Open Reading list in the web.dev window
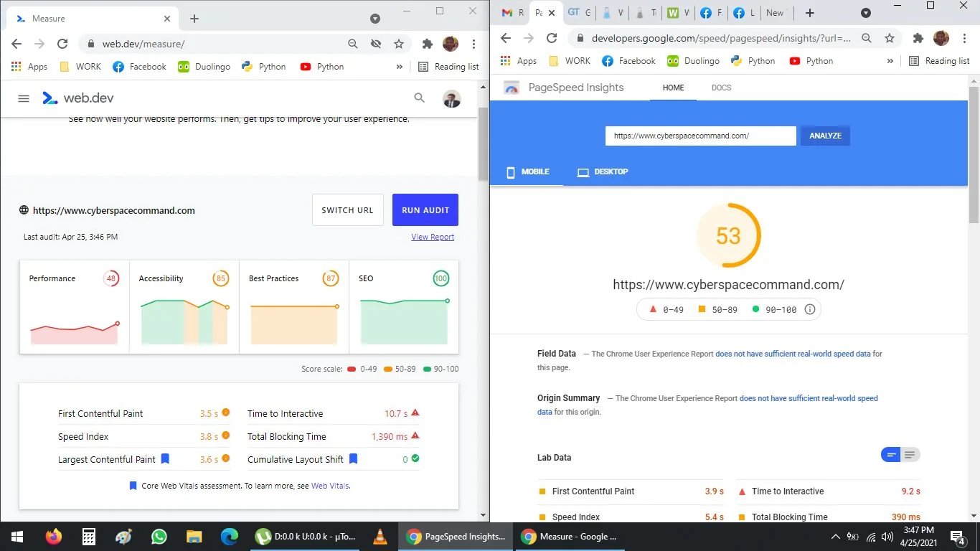The image size is (980, 551). pyautogui.click(x=449, y=67)
